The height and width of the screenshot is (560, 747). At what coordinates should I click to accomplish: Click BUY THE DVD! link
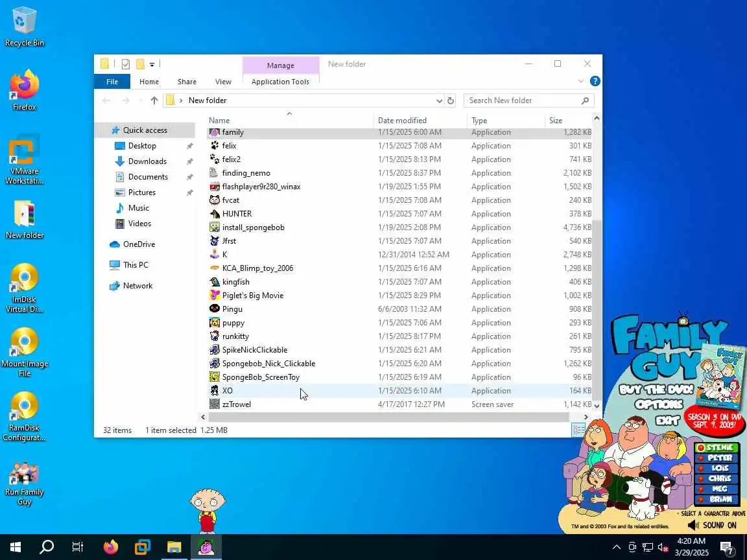point(656,390)
